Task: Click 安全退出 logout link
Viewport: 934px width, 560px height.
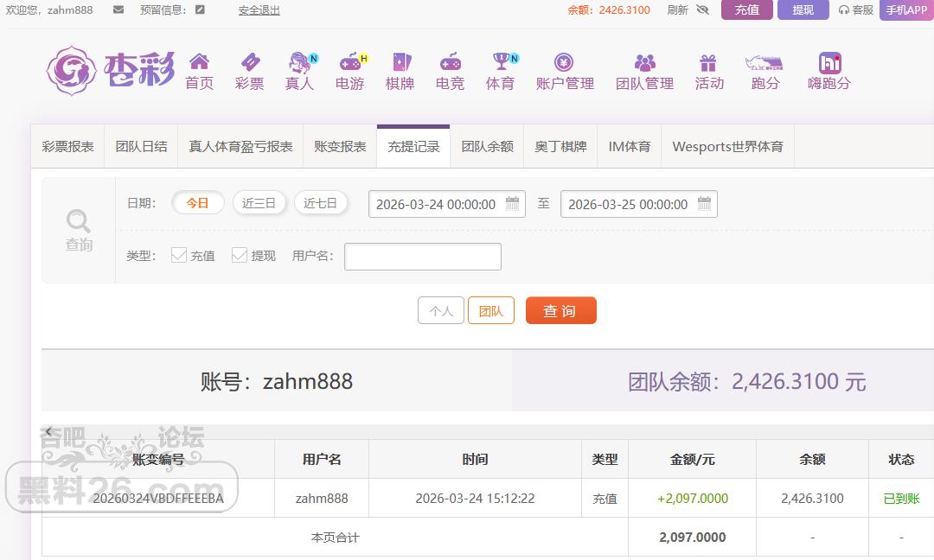Action: point(259,10)
